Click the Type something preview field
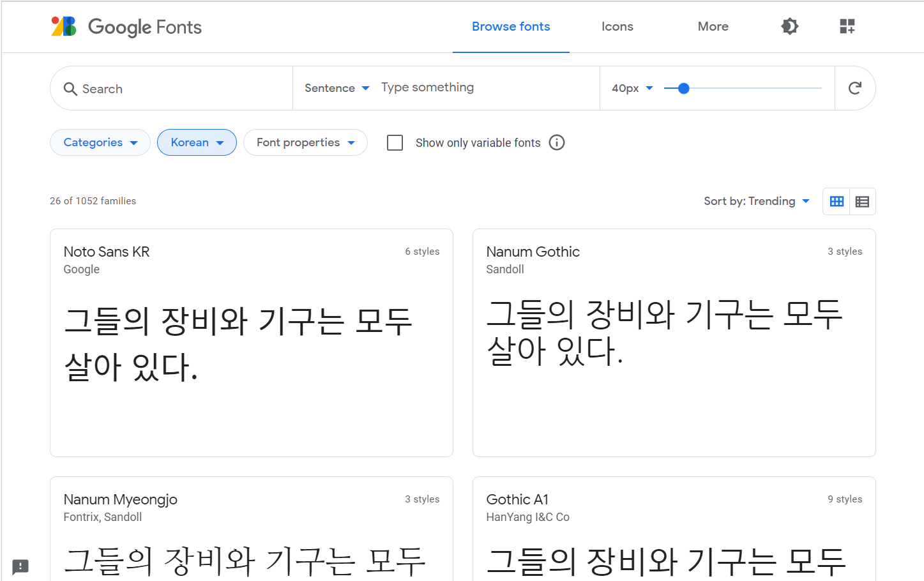924x581 pixels. [x=485, y=87]
